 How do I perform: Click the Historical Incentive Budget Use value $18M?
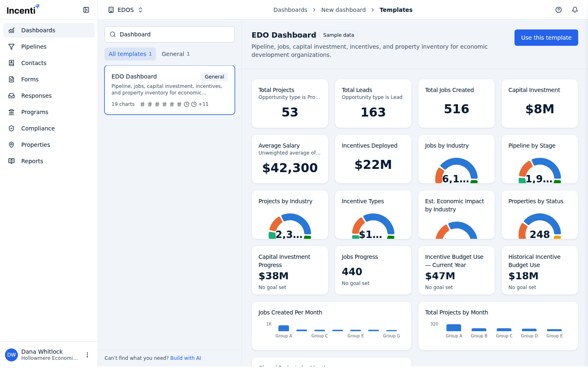(x=523, y=276)
